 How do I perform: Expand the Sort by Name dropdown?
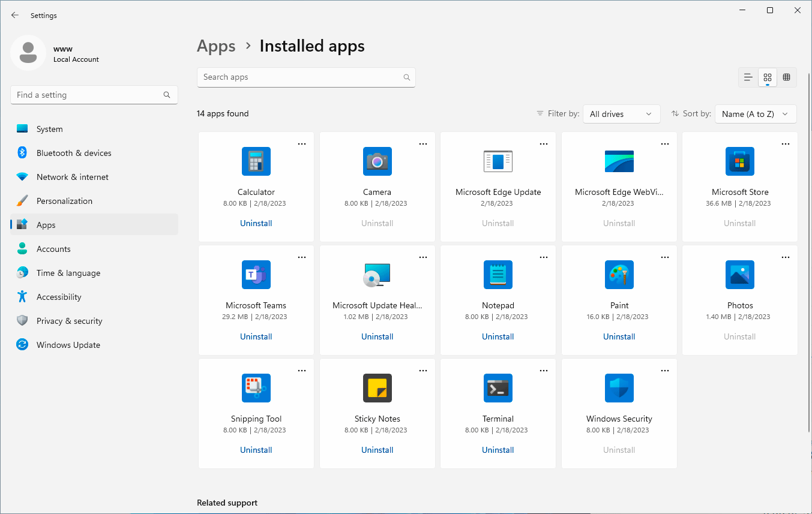click(755, 114)
